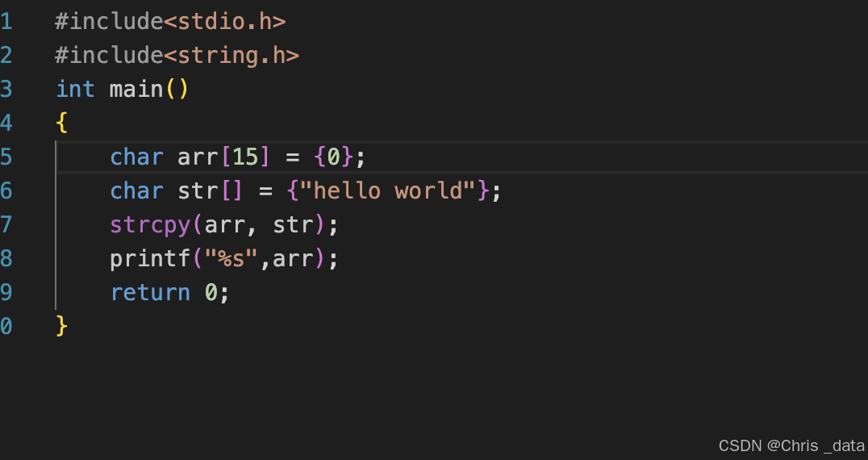Click the "%s" format string
Viewport: 868px width, 460px height.
[x=232, y=258]
